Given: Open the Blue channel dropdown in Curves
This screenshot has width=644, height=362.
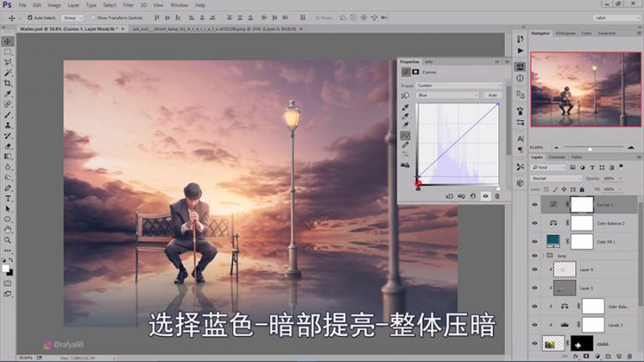Looking at the screenshot, I should coord(447,96).
